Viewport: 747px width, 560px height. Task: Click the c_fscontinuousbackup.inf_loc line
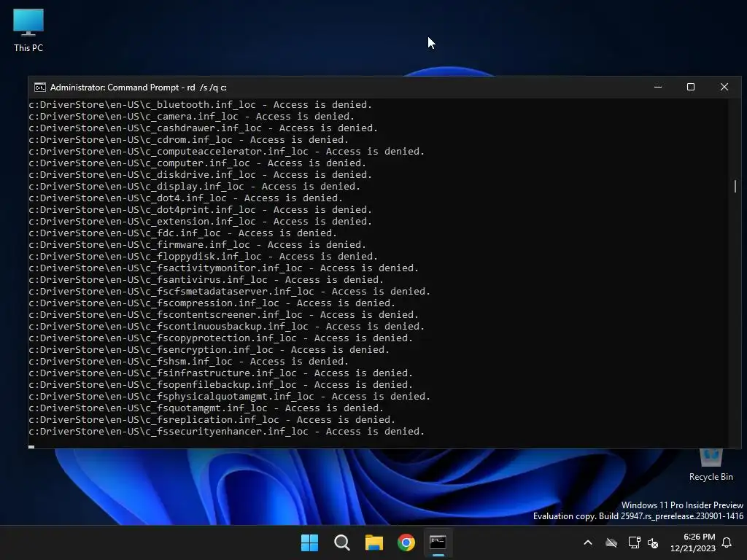pos(226,326)
